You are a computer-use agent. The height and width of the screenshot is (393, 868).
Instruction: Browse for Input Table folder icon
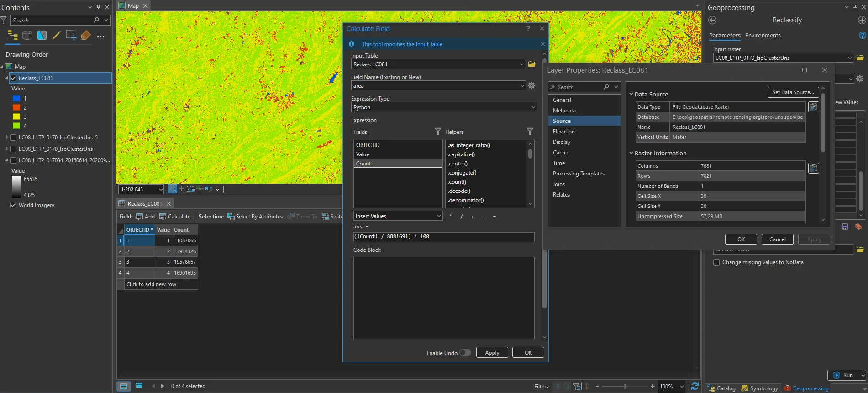point(532,64)
